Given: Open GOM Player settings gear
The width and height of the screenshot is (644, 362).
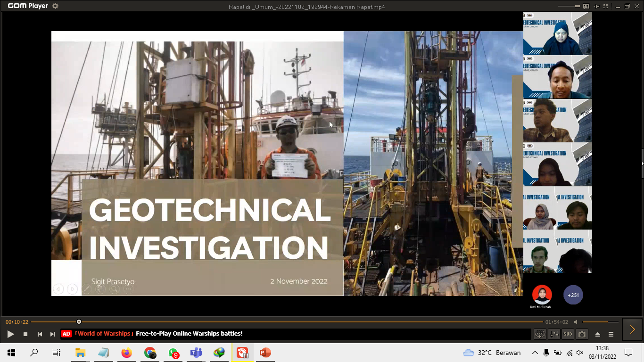Looking at the screenshot, I should [x=55, y=6].
